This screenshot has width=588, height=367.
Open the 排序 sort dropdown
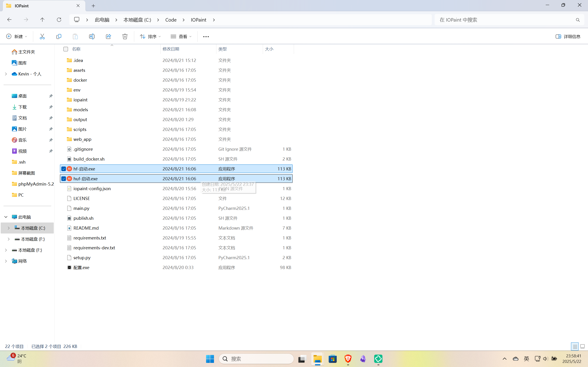(150, 36)
